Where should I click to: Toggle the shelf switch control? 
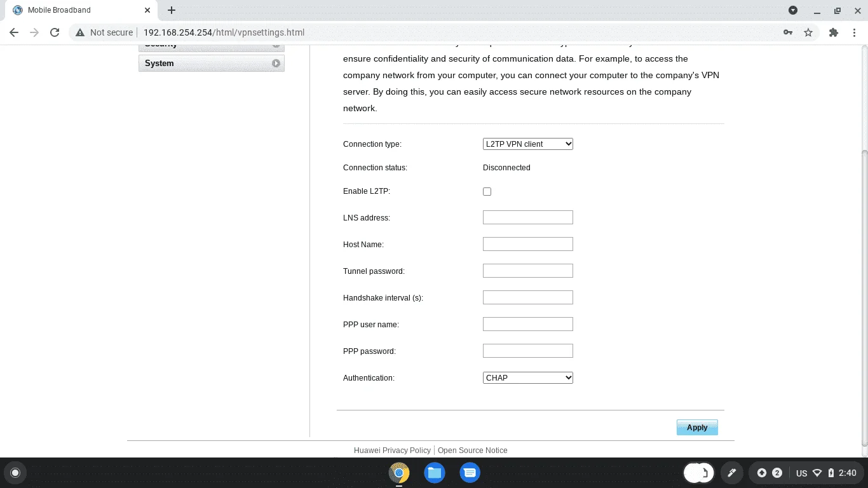(x=699, y=473)
